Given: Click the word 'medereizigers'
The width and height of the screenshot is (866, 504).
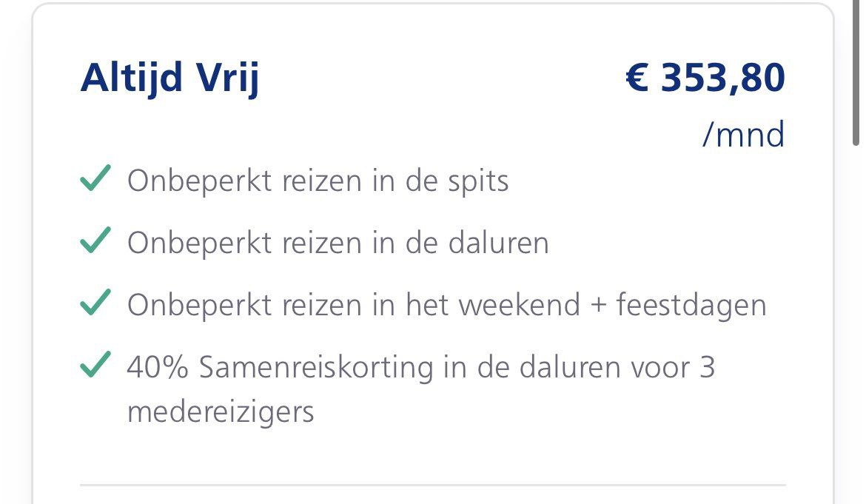Looking at the screenshot, I should point(221,411).
